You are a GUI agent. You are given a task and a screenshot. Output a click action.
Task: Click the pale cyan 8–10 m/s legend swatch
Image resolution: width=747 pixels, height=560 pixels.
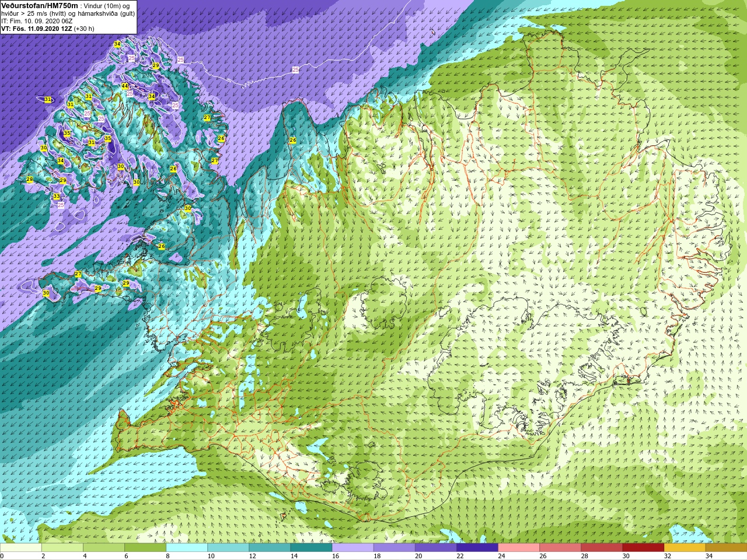point(187,548)
